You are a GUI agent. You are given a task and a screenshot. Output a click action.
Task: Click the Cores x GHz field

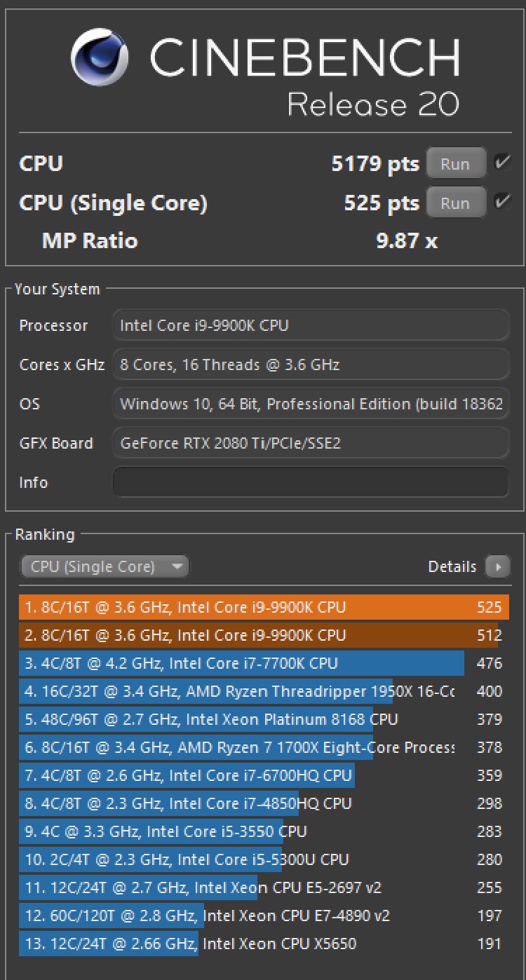pos(311,364)
